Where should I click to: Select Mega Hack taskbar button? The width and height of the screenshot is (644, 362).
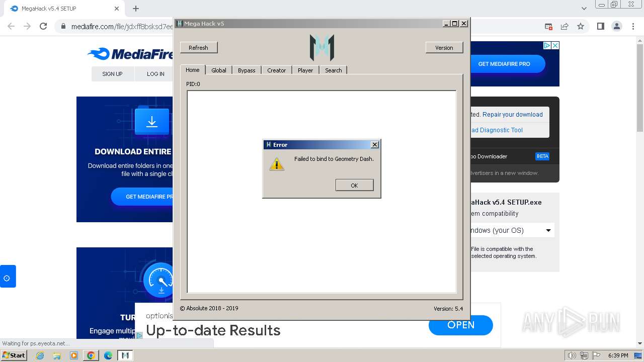tap(125, 355)
